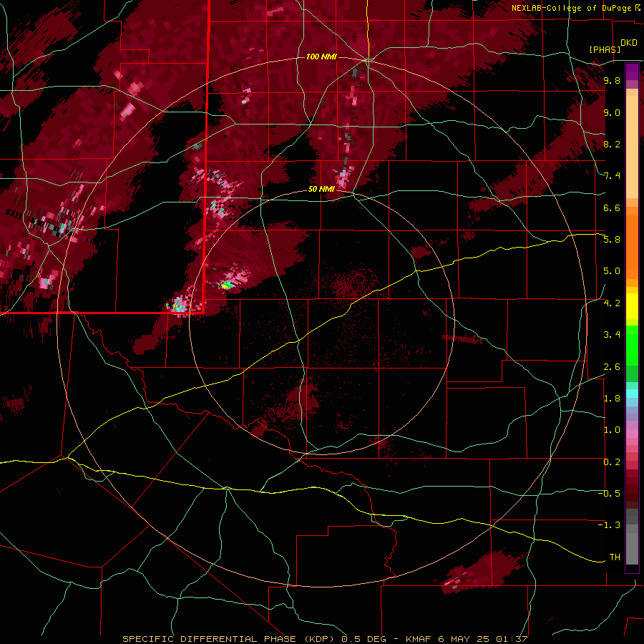Click the -0.5 scale value
The height and width of the screenshot is (644, 644).
[x=609, y=493]
